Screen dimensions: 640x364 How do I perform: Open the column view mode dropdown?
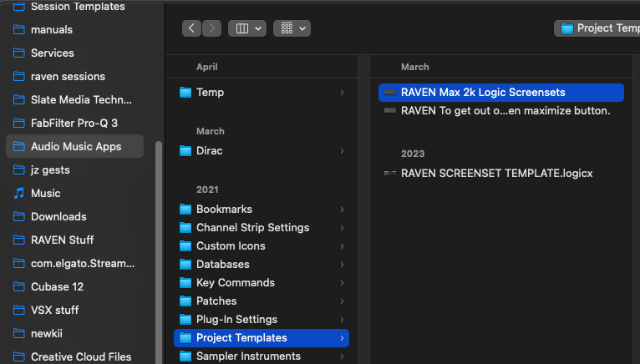point(247,28)
